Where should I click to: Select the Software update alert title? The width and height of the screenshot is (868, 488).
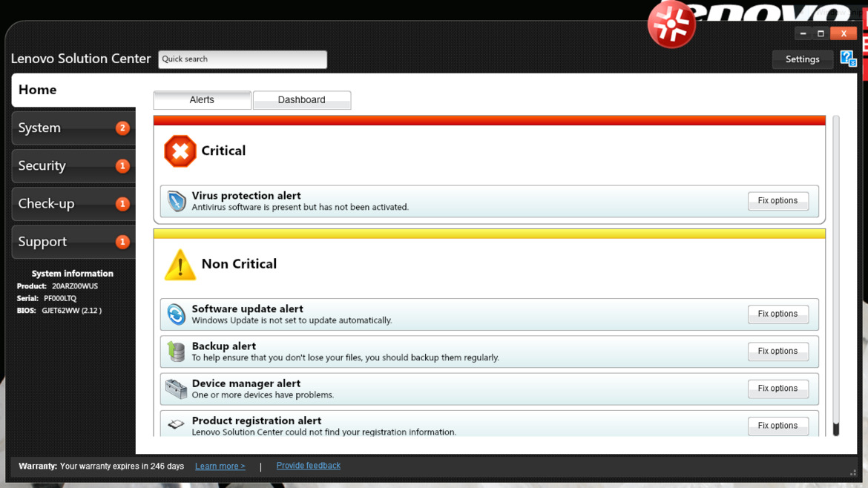click(x=248, y=309)
